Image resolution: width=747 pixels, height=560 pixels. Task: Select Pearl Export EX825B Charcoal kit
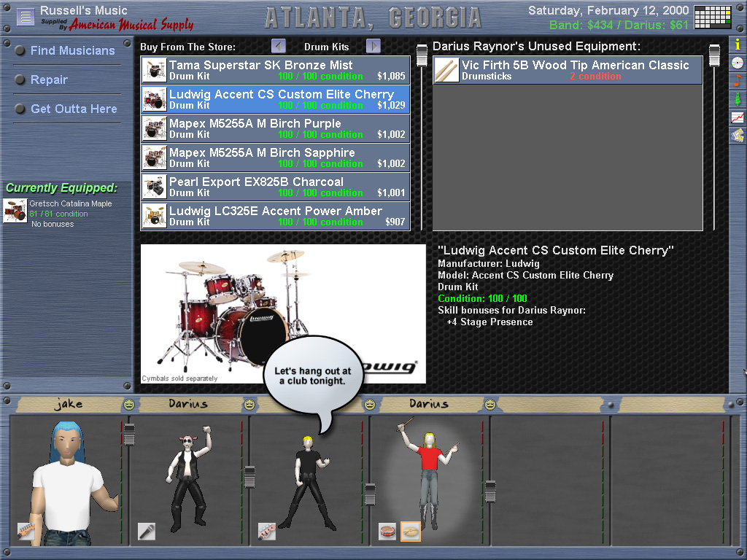[275, 187]
